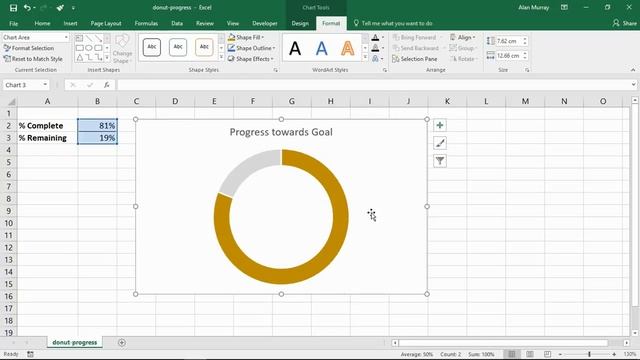Switch to Page Break Preview in status bar

click(547, 354)
